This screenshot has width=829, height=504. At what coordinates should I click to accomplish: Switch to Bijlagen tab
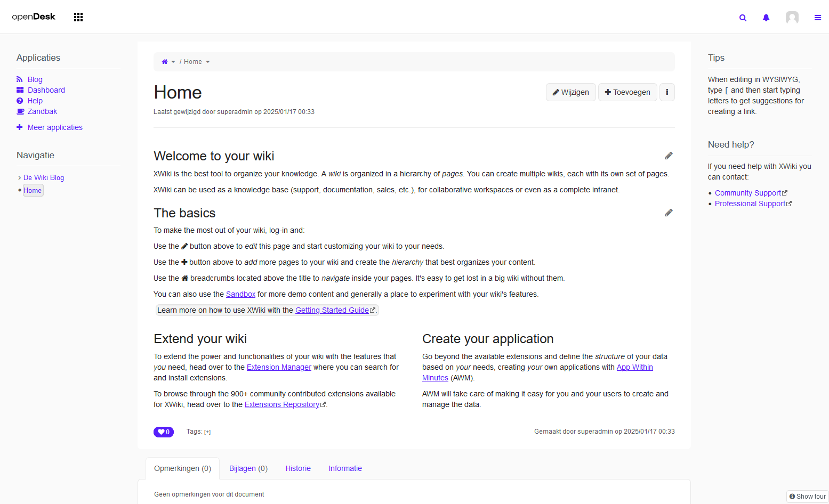click(x=248, y=468)
